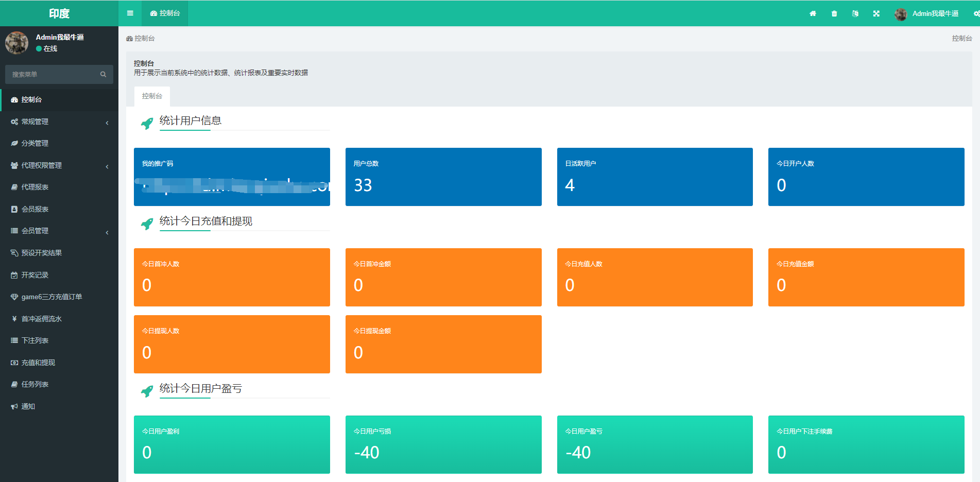Screen dimensions: 980x482
Task: Open 开奖记录 from the sidebar
Action: coord(35,275)
